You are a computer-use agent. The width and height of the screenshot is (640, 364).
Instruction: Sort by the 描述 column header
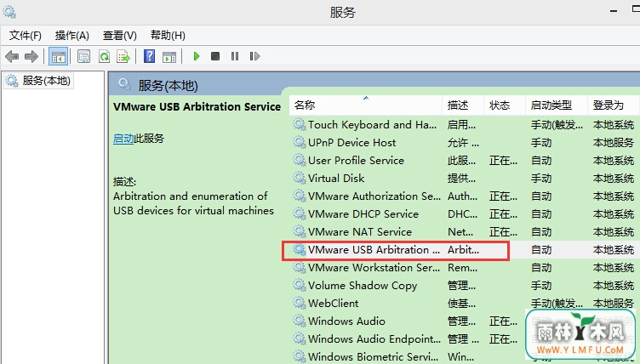tap(463, 105)
